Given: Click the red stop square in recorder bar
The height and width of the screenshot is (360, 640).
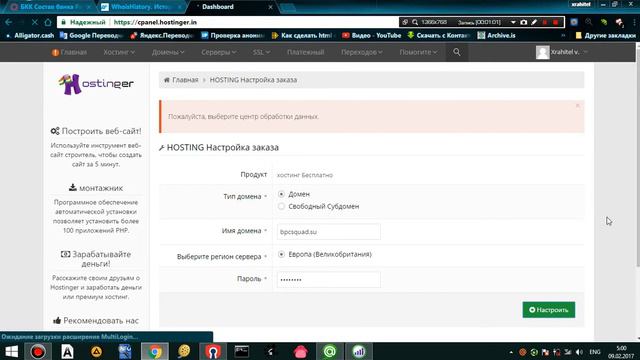Looking at the screenshot, I should 556,22.
